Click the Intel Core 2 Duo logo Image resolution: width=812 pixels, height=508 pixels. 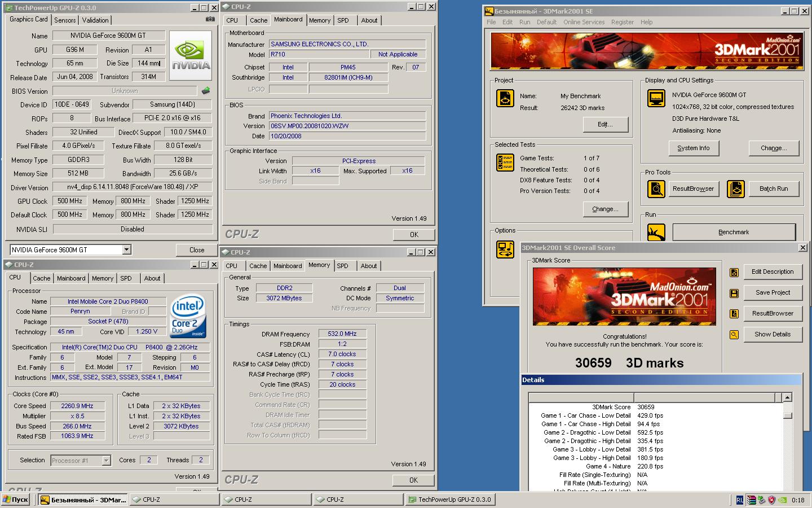pos(188,317)
